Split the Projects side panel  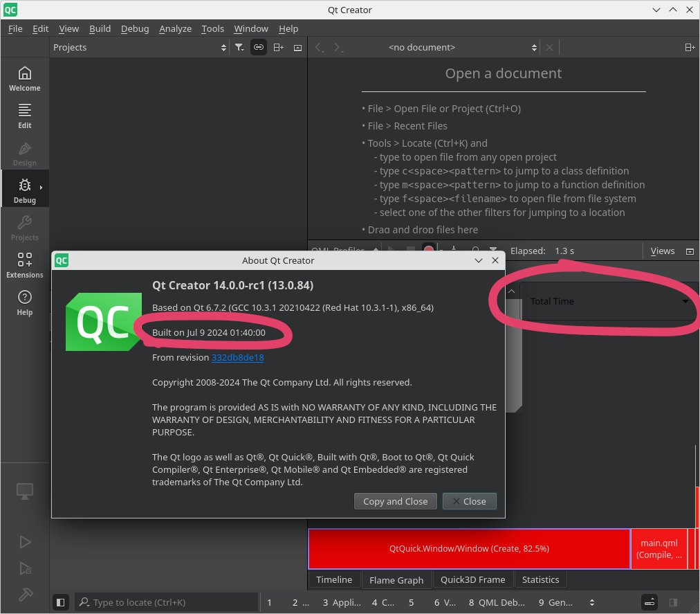pyautogui.click(x=279, y=47)
